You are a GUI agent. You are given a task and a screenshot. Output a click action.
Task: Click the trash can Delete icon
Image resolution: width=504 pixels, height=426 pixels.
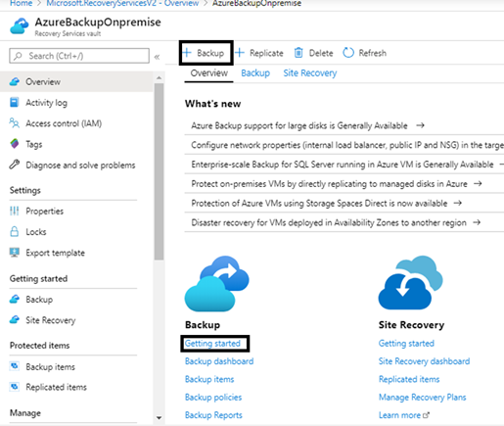pos(298,53)
